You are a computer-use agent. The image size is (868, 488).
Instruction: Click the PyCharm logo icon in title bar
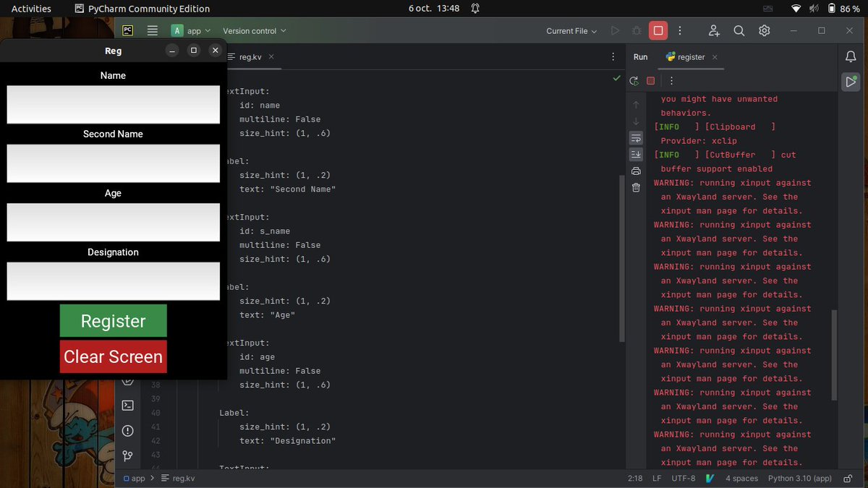(127, 30)
